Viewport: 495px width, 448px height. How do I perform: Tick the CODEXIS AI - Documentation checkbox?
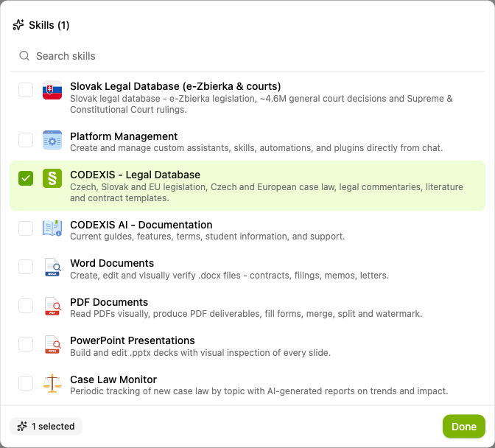tap(26, 228)
